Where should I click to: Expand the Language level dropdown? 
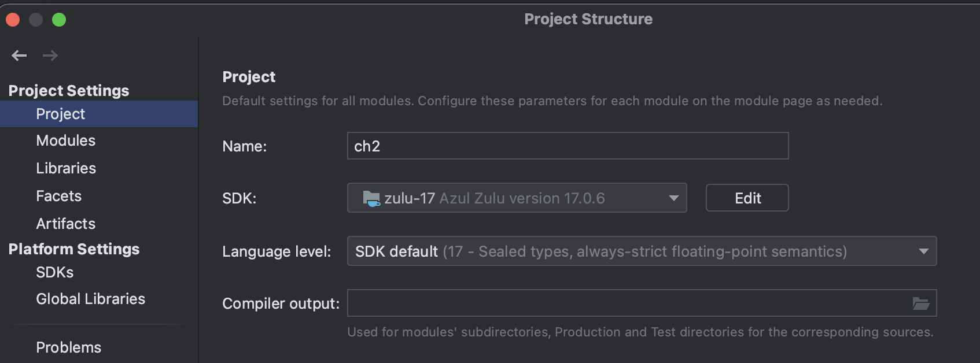923,251
